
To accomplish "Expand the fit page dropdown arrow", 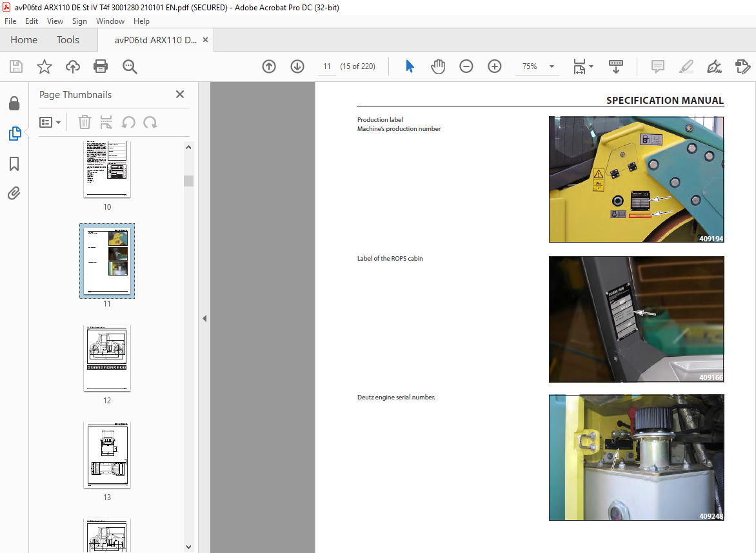I will (x=592, y=66).
